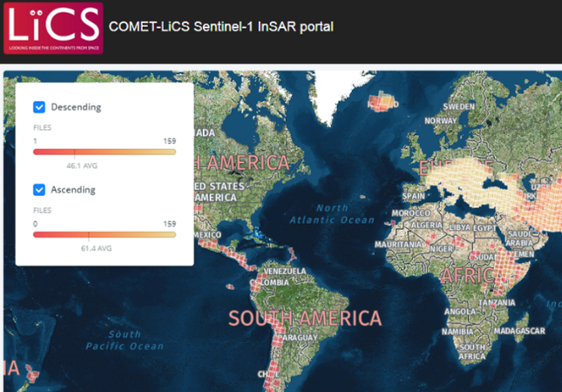The height and width of the screenshot is (392, 562).
Task: Click the SOUTH AMERICA label on map
Action: pos(305,318)
